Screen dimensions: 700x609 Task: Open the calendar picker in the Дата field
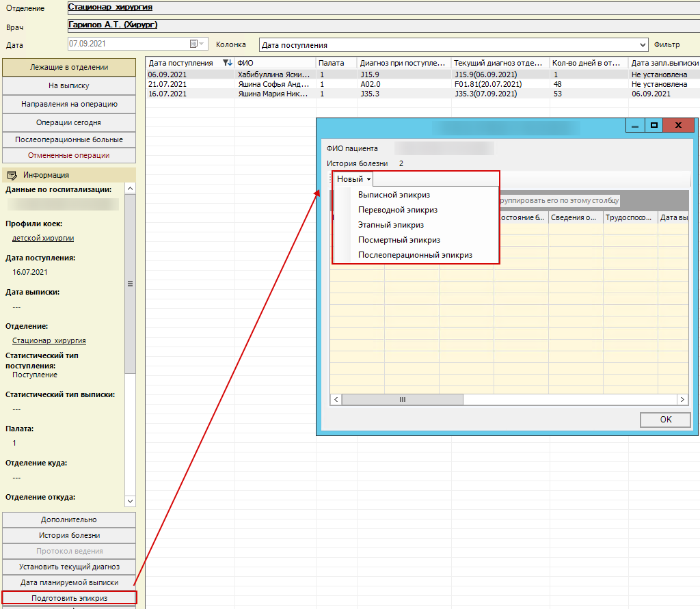[x=196, y=44]
